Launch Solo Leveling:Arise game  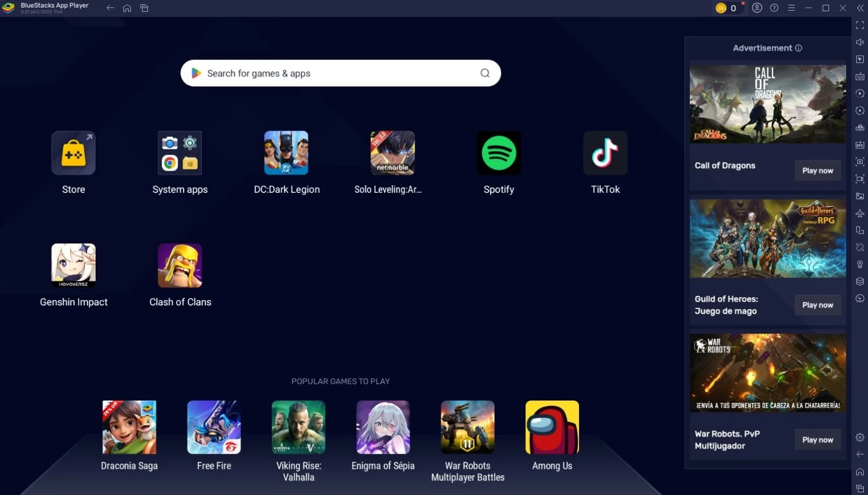(393, 153)
